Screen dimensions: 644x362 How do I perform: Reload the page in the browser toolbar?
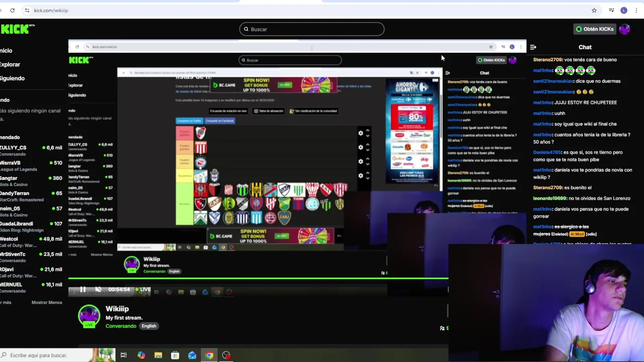point(12,10)
